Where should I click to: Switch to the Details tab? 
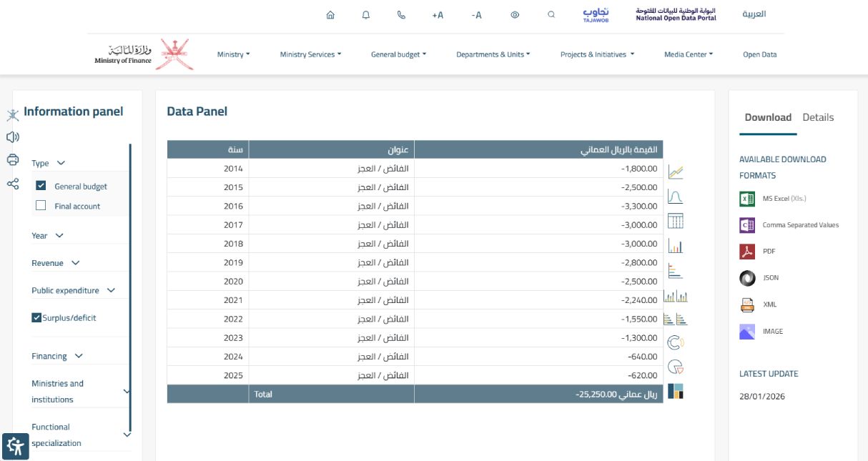[x=818, y=117]
